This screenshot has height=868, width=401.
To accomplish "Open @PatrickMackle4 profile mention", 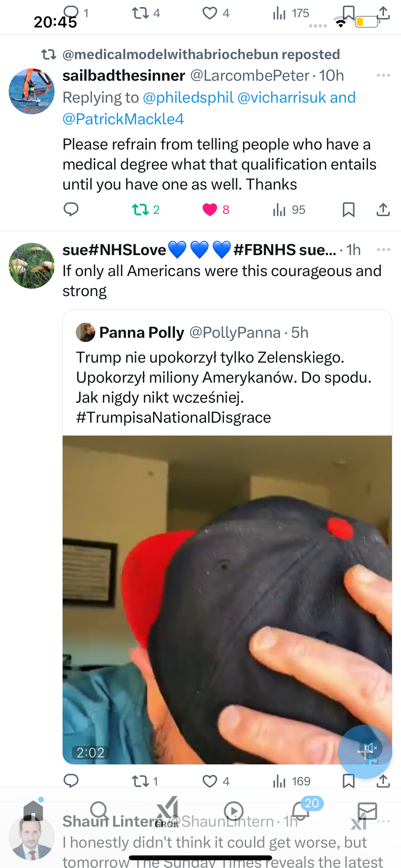I will (x=123, y=119).
